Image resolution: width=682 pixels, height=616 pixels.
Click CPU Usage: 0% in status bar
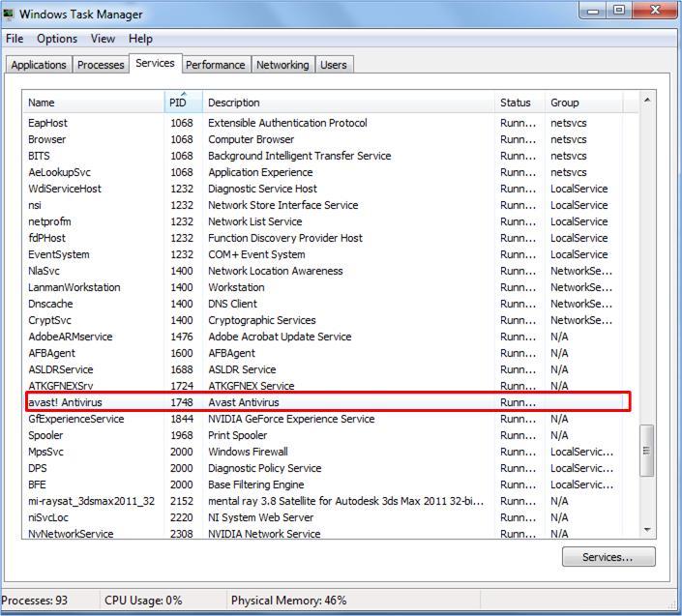(x=143, y=601)
